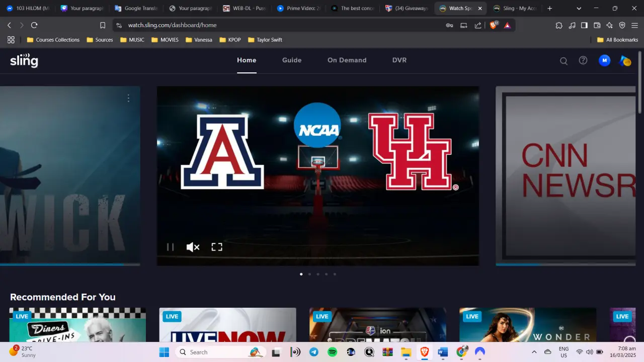Open Sling search

563,61
